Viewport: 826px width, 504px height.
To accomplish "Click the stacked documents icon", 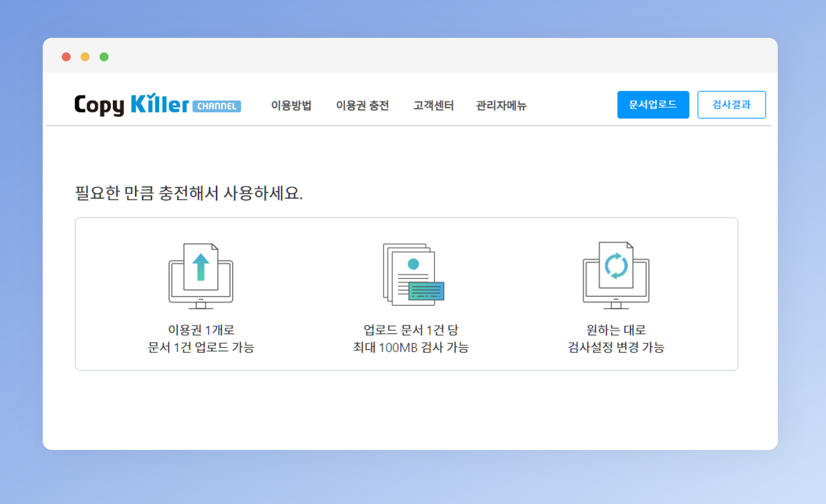I will 413,275.
